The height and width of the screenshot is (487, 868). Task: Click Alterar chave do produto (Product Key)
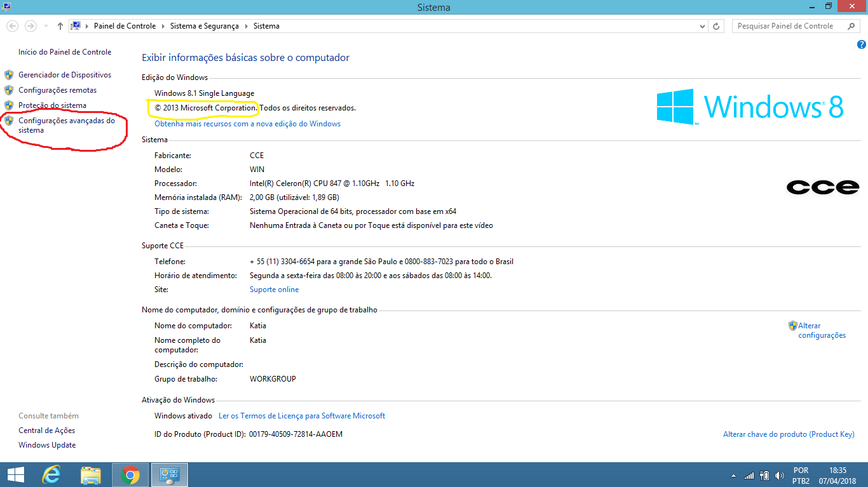789,434
